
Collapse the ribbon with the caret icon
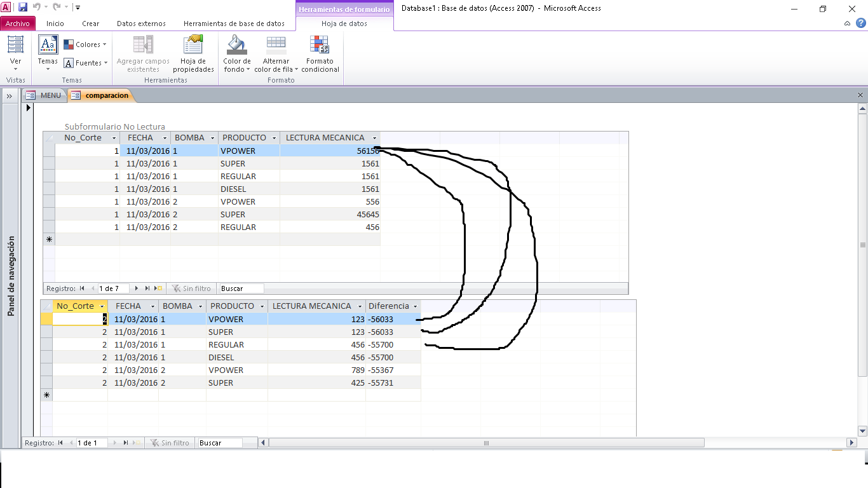(x=848, y=24)
